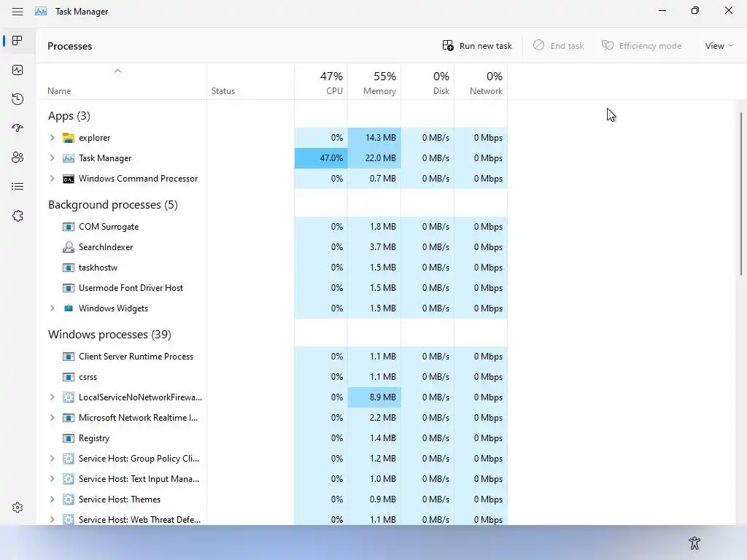Select the SearchIndexer process row name
This screenshot has width=747, height=560.
coord(106,247)
